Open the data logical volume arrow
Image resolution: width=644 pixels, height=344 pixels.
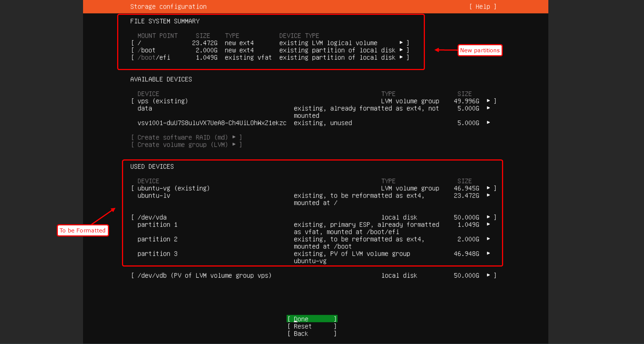click(x=488, y=108)
